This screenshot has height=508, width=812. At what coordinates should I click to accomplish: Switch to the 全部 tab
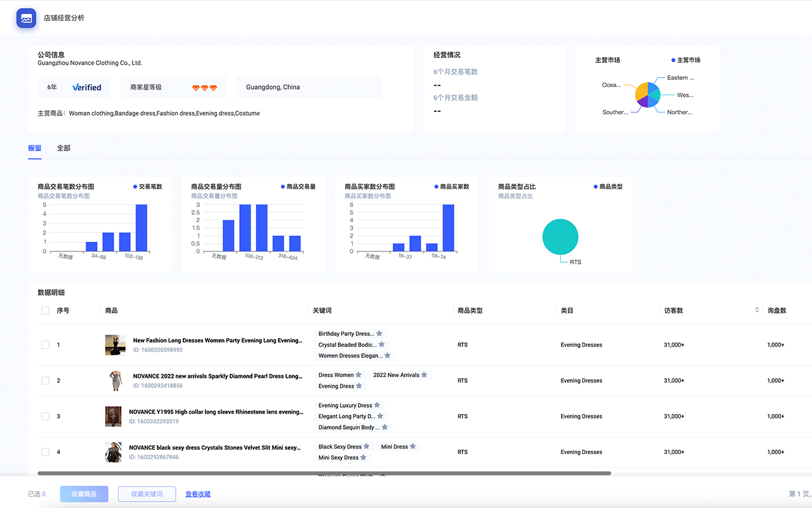(64, 148)
